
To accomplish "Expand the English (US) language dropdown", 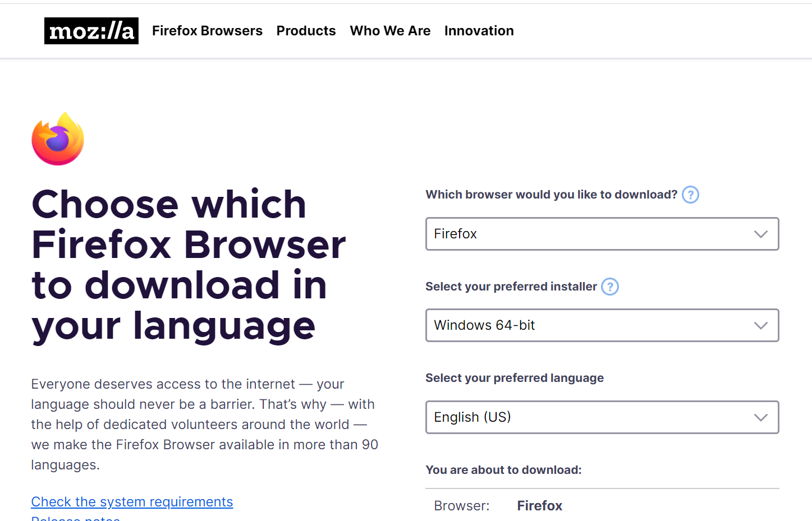I will pos(602,417).
